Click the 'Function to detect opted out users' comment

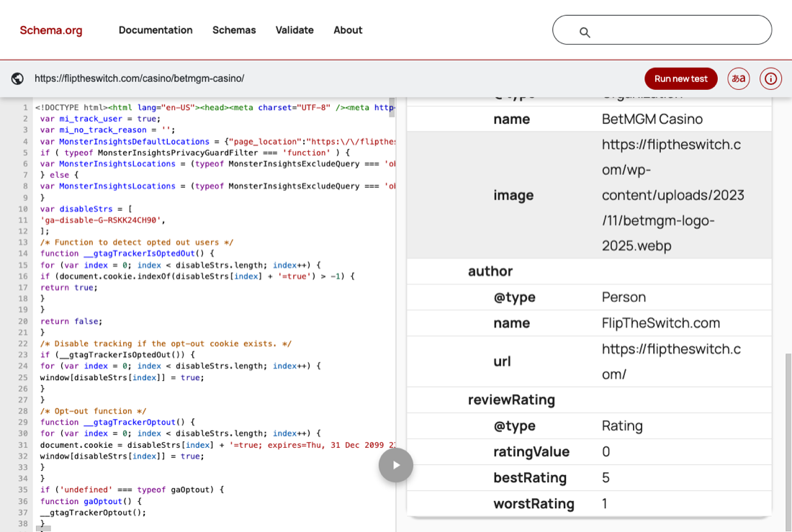pyautogui.click(x=136, y=243)
